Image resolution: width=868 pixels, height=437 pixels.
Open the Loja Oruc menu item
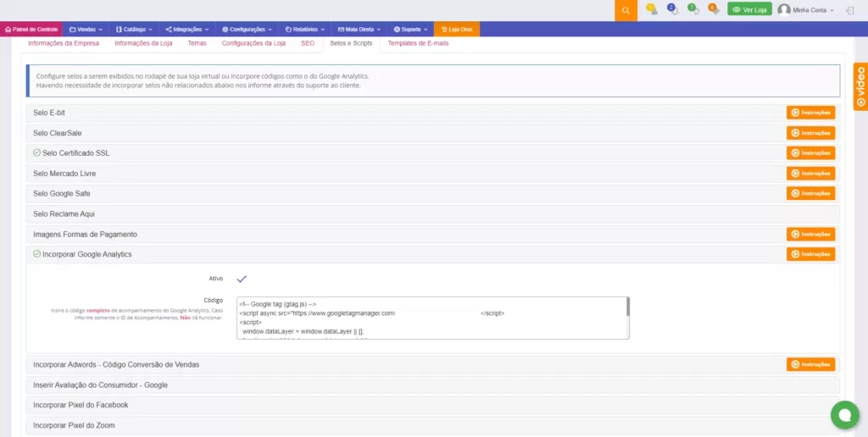click(457, 30)
